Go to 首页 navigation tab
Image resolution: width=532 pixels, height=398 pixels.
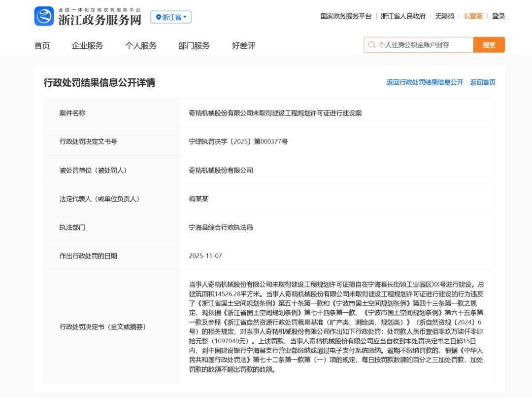click(x=42, y=45)
